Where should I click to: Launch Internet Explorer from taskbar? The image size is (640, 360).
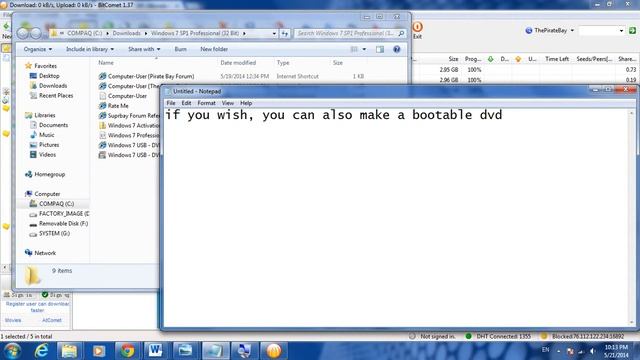(41, 351)
